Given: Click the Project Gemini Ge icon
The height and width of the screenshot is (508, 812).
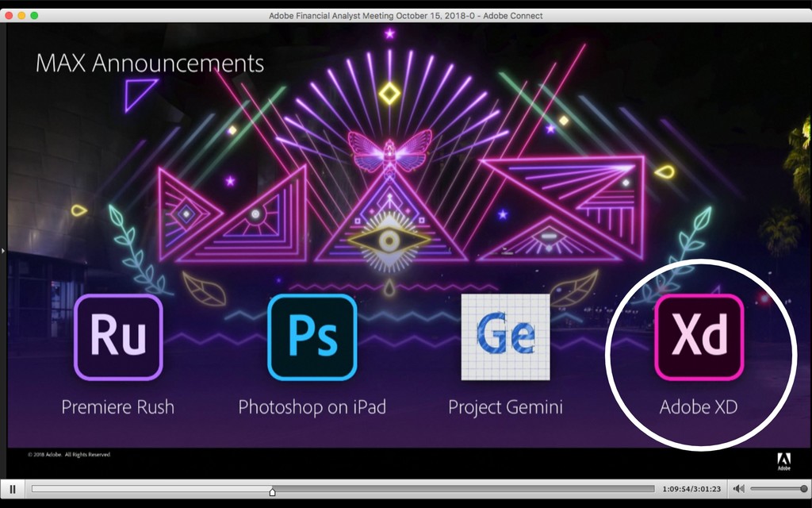Looking at the screenshot, I should click(505, 337).
